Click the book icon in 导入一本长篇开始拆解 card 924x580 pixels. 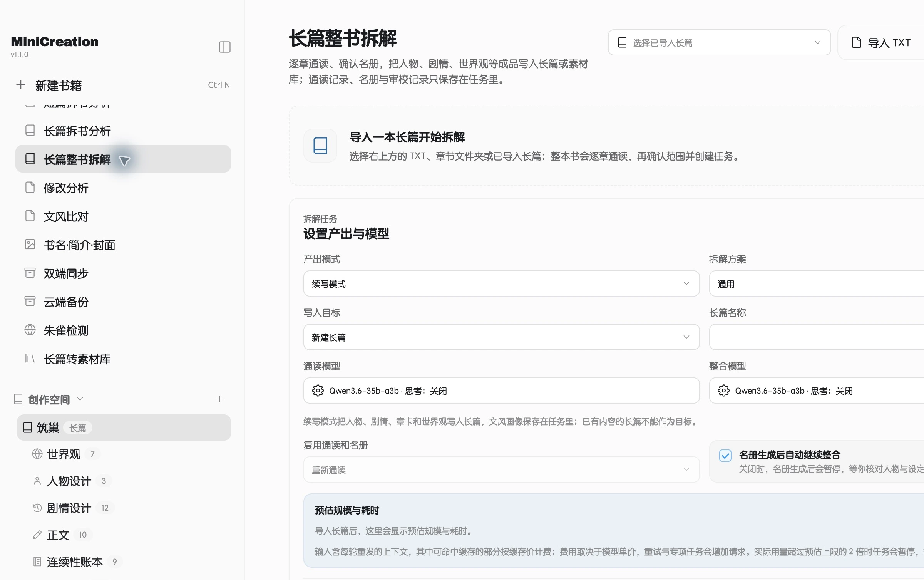(320, 146)
